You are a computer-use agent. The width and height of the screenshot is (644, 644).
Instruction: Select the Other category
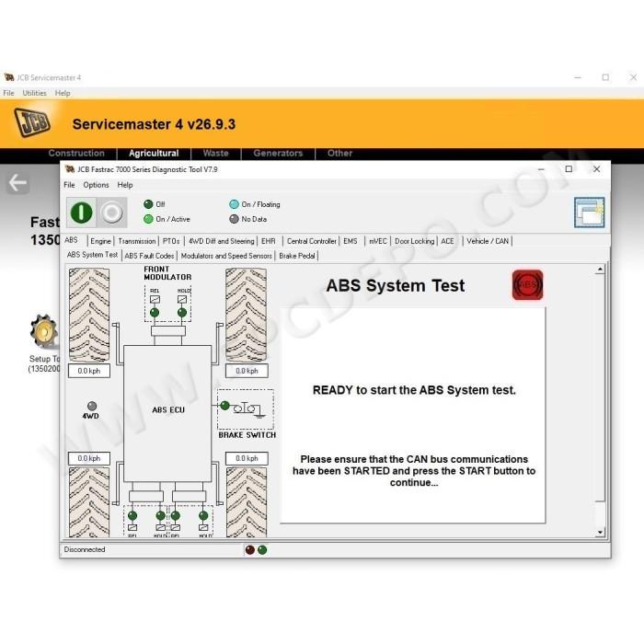pyautogui.click(x=339, y=154)
